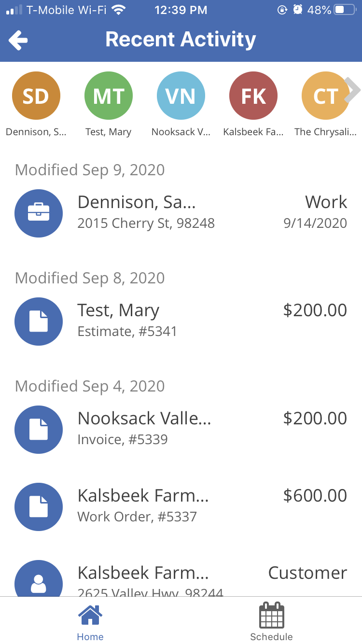Viewport: 362px width, 644px height.
Task: Open Kalsbeek Farm $600.00 work order
Action: (212, 506)
